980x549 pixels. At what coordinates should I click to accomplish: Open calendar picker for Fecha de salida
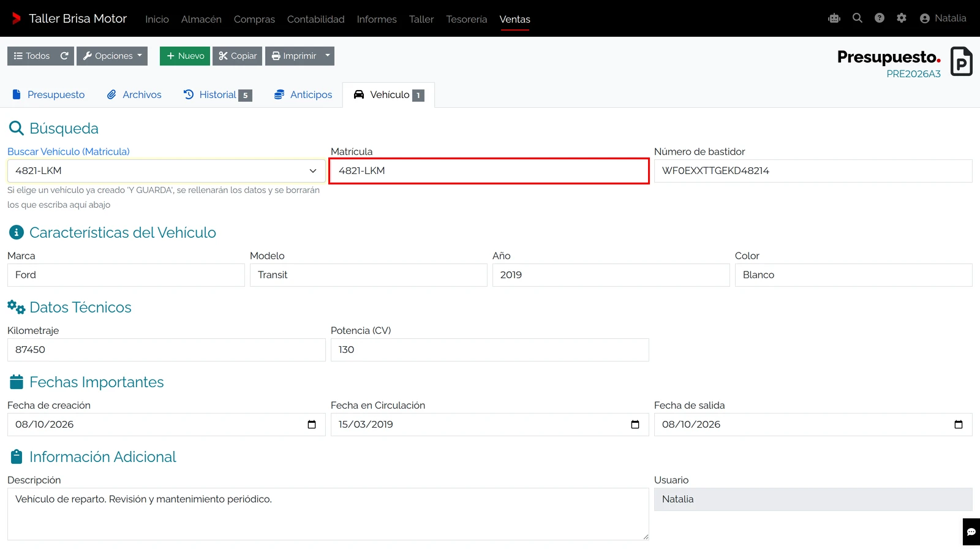(959, 425)
